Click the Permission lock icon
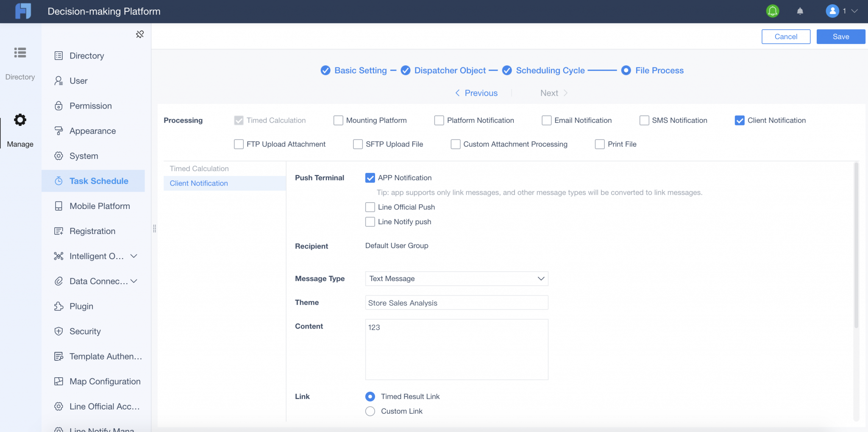Image resolution: width=868 pixels, height=432 pixels. [x=59, y=106]
